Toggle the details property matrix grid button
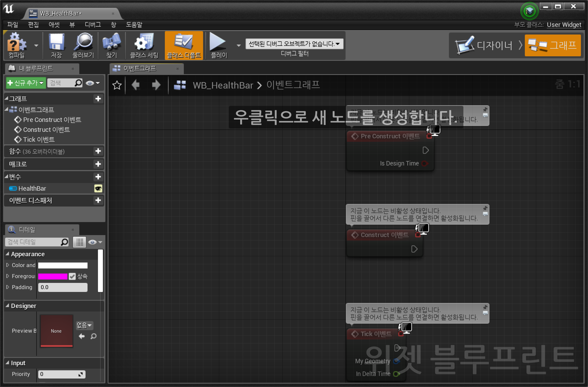 [80, 242]
